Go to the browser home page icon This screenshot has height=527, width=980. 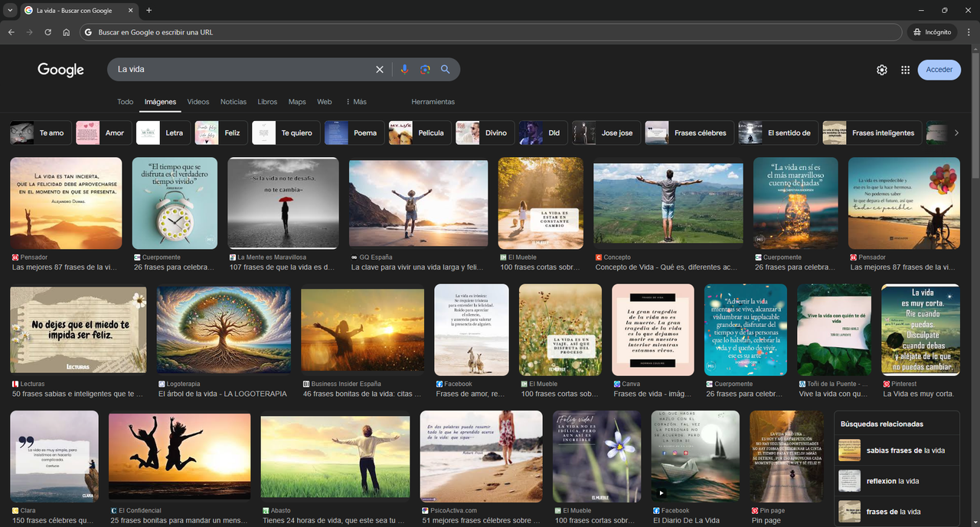(x=67, y=32)
